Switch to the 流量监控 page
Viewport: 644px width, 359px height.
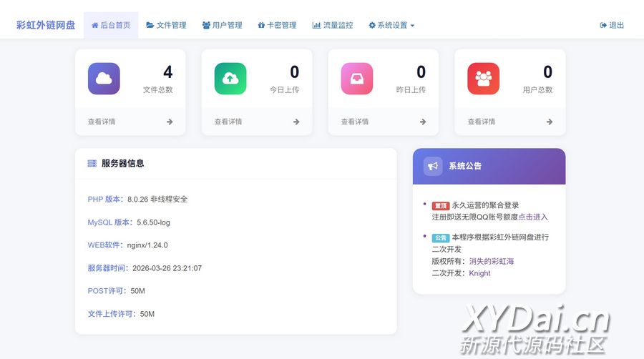tap(333, 25)
